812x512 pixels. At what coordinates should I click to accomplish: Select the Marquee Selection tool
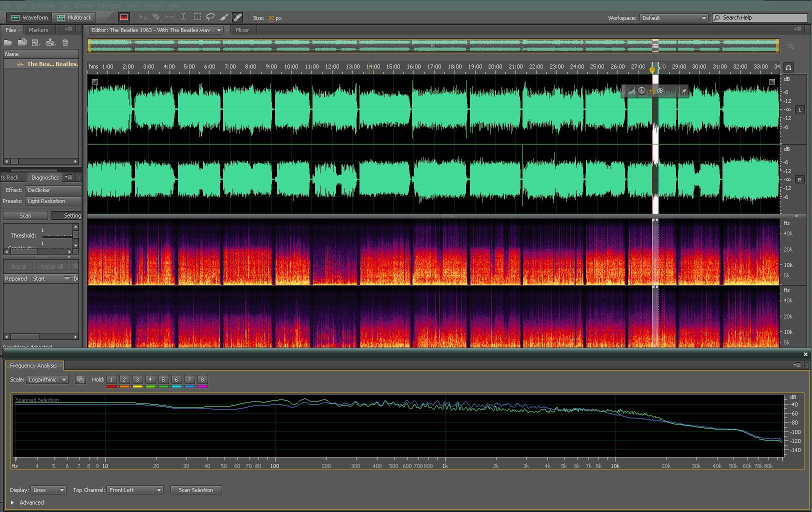coord(197,17)
